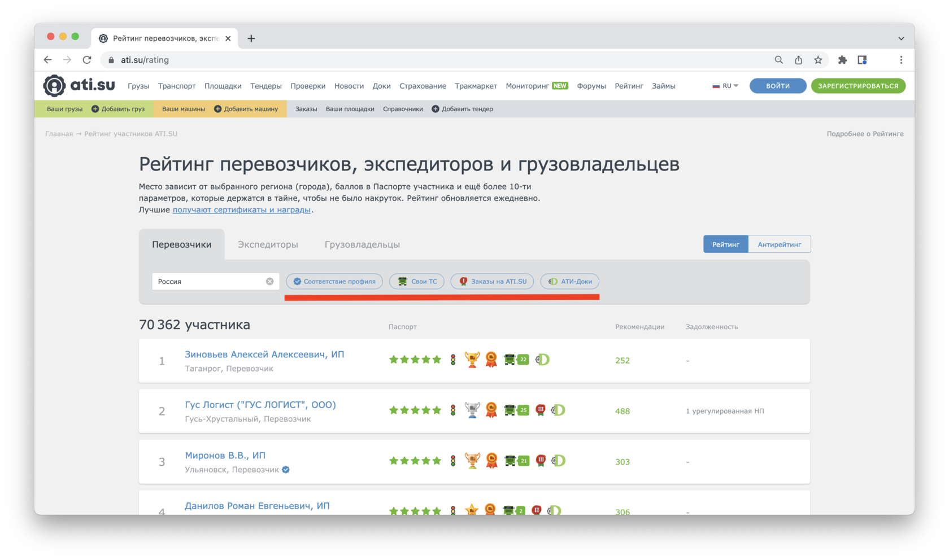Image resolution: width=949 pixels, height=560 pixels.
Task: Click the traffic light icon in Зиновьев row
Action: [x=453, y=360]
